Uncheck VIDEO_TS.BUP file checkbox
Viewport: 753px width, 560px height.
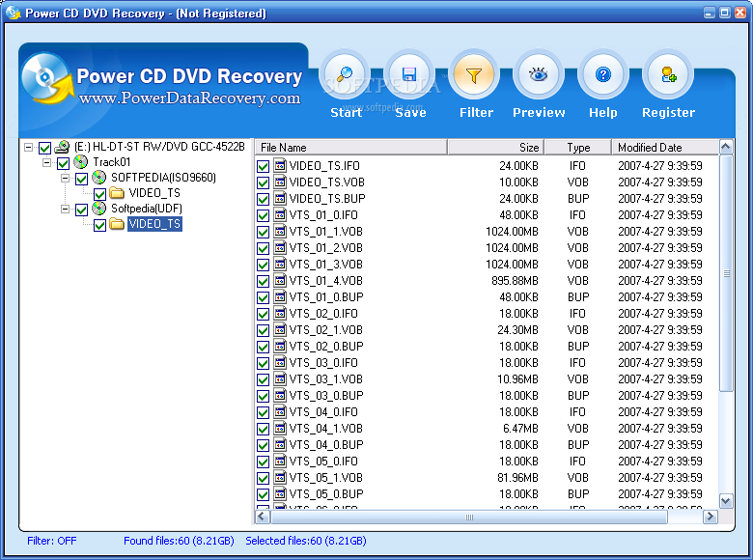tap(263, 199)
